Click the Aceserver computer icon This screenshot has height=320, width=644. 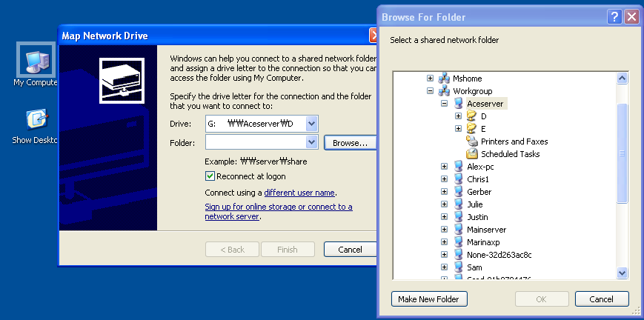458,104
